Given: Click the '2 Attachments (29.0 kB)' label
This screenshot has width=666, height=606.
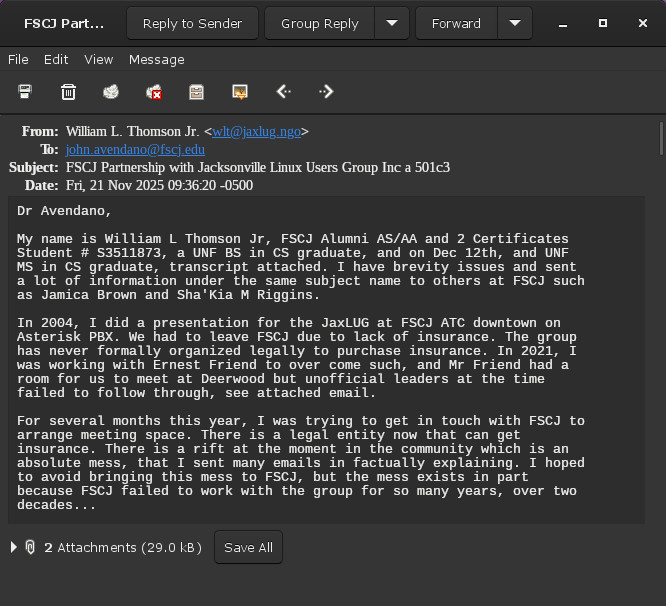Looking at the screenshot, I should [x=123, y=547].
